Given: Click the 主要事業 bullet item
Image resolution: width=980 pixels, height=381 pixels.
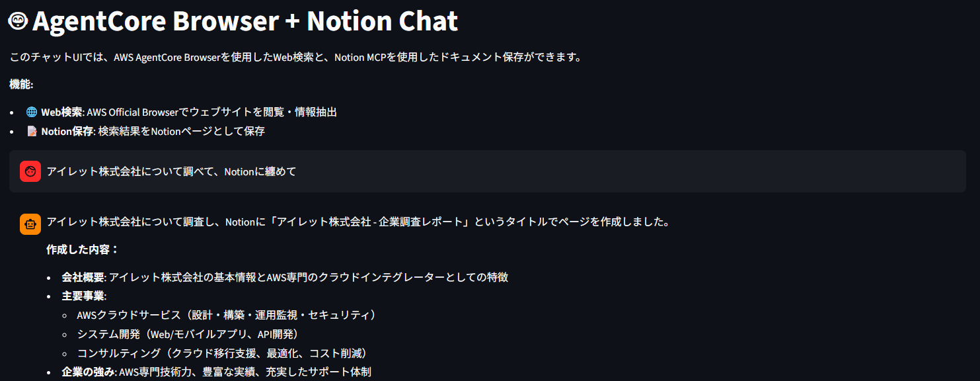Looking at the screenshot, I should [83, 296].
